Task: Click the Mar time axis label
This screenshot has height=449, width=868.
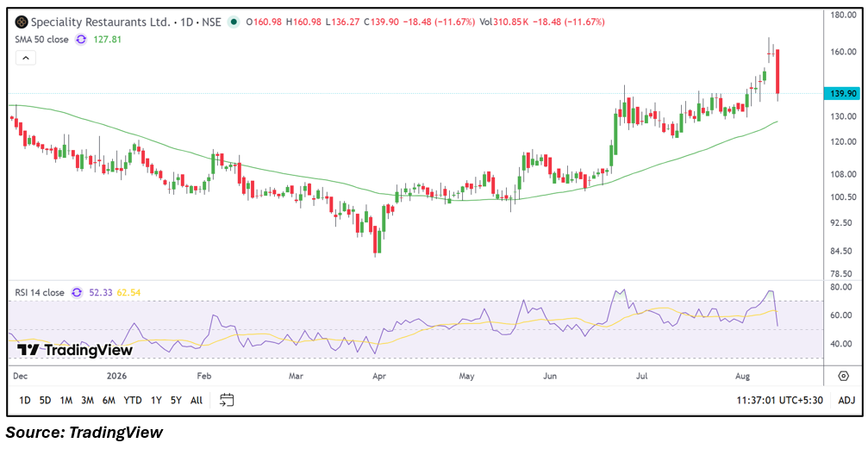Action: tap(297, 377)
